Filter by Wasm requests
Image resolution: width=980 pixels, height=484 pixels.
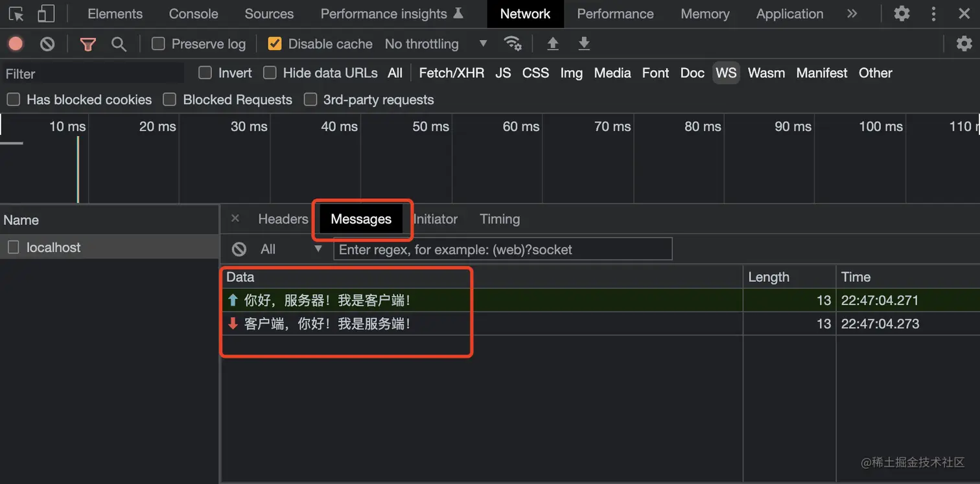pyautogui.click(x=766, y=73)
